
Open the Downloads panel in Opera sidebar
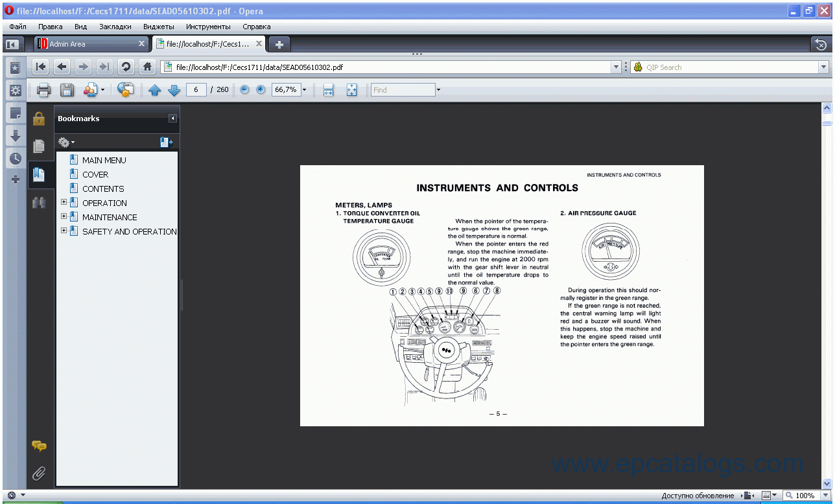16,135
